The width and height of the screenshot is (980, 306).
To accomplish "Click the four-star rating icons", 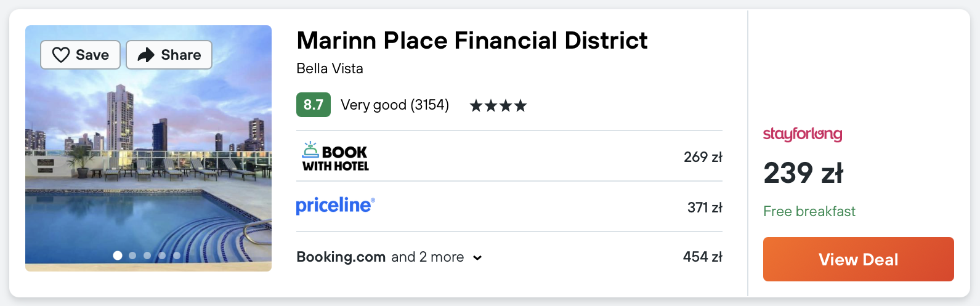I will [498, 106].
